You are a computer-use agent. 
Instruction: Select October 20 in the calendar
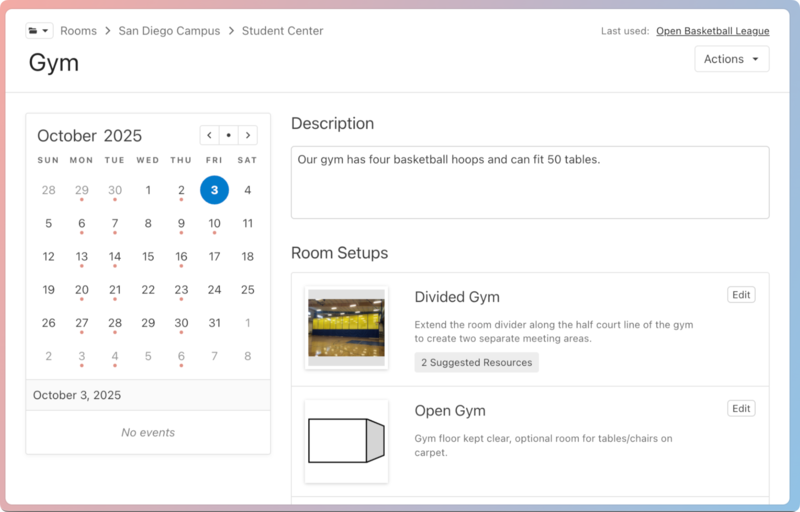82,290
